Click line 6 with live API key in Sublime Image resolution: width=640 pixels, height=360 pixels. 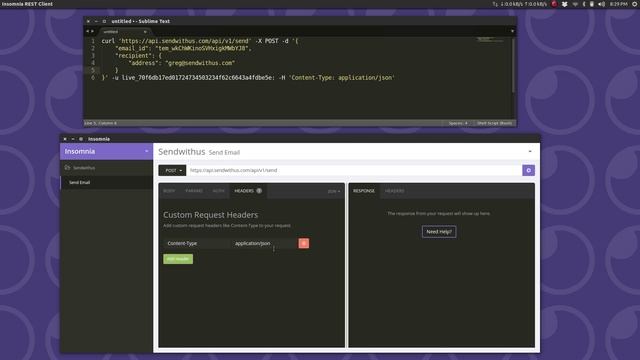coord(248,78)
